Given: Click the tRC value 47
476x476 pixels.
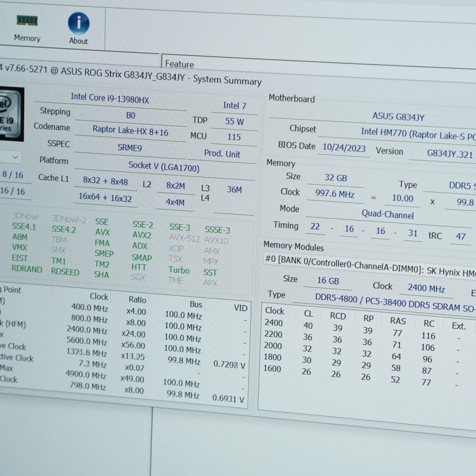Looking at the screenshot, I should [x=460, y=236].
